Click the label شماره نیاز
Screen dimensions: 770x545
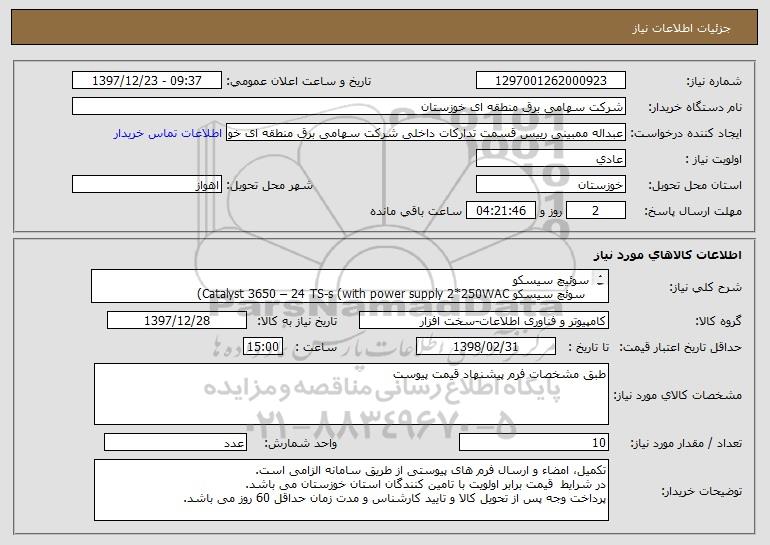click(x=714, y=81)
